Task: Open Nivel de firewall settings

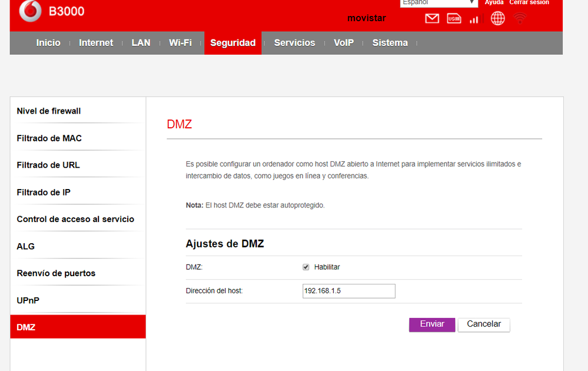Action: (x=49, y=111)
